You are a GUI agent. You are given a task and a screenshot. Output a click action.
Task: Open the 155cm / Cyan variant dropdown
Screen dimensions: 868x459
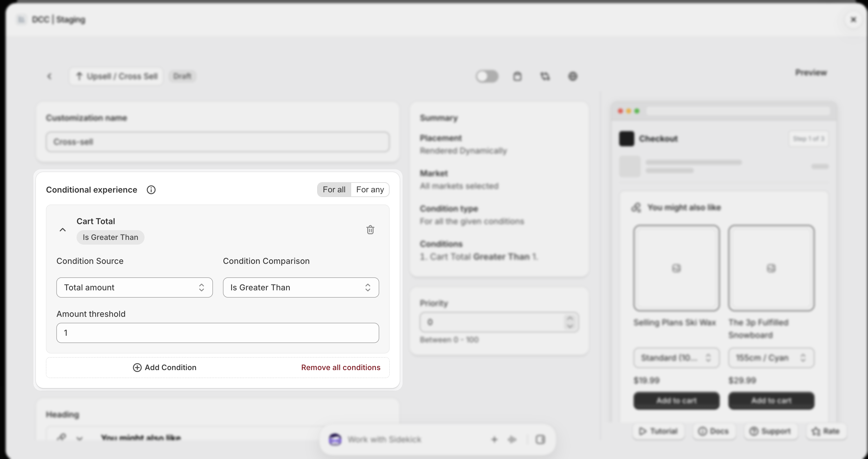[x=771, y=357]
